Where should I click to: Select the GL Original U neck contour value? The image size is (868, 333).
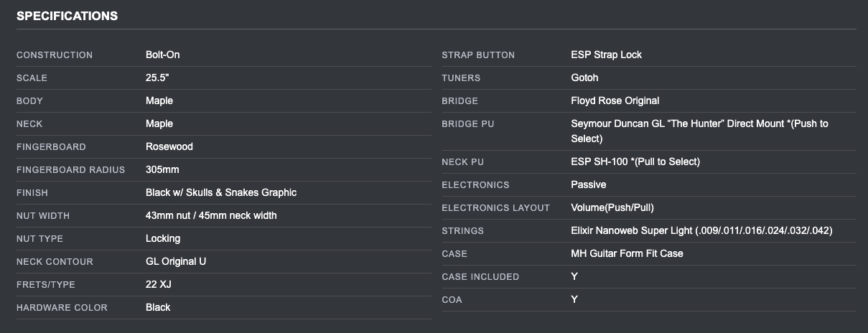pyautogui.click(x=176, y=261)
